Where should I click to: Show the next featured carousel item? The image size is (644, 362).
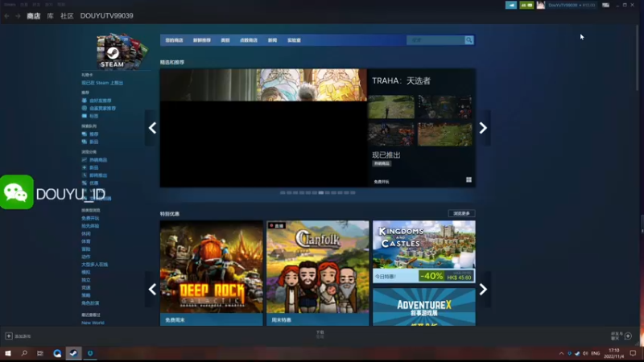click(483, 128)
